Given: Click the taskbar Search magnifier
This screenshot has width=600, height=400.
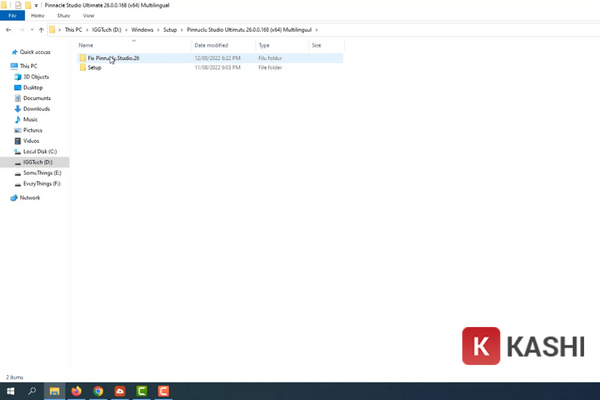Looking at the screenshot, I should click(x=31, y=391).
